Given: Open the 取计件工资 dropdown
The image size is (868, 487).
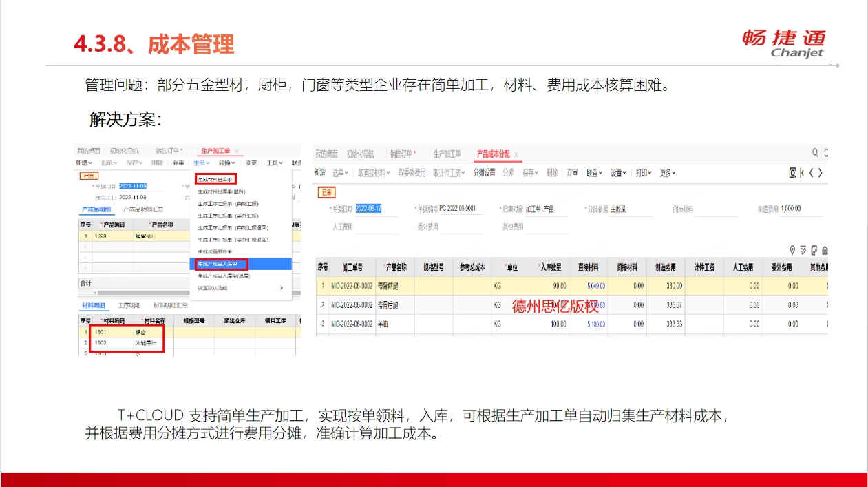Looking at the screenshot, I should coord(449,173).
